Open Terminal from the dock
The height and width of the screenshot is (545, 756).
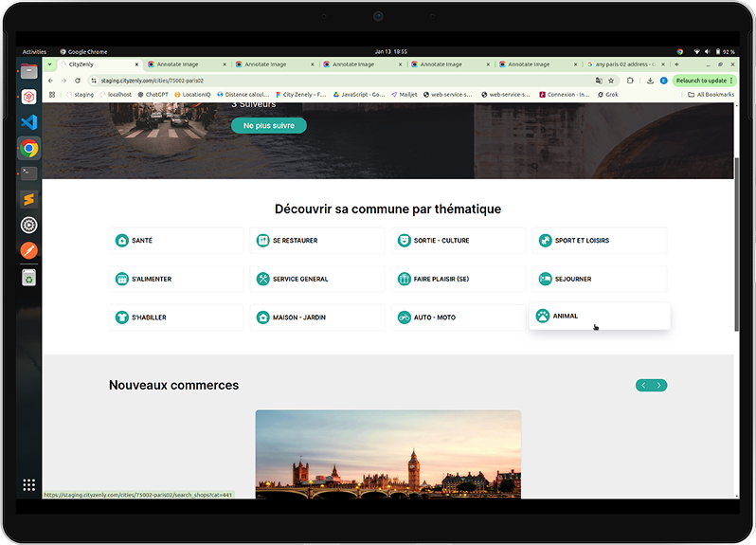coord(29,173)
